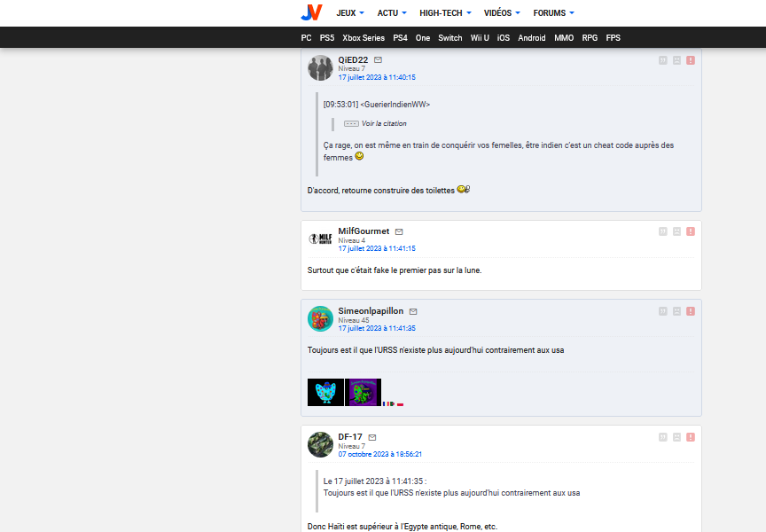
Task: Open Simeonlpapillon's username profile link
Action: click(x=371, y=311)
